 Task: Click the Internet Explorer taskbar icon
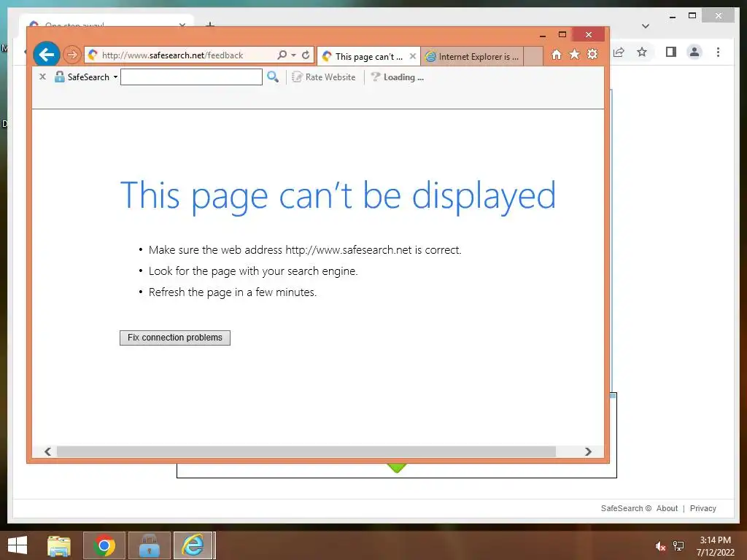193,545
